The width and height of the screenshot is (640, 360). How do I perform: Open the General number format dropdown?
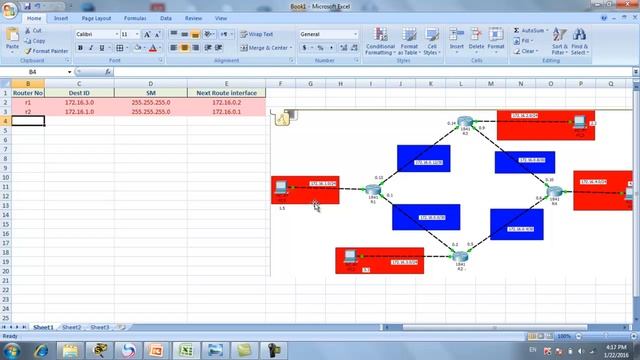[x=356, y=34]
